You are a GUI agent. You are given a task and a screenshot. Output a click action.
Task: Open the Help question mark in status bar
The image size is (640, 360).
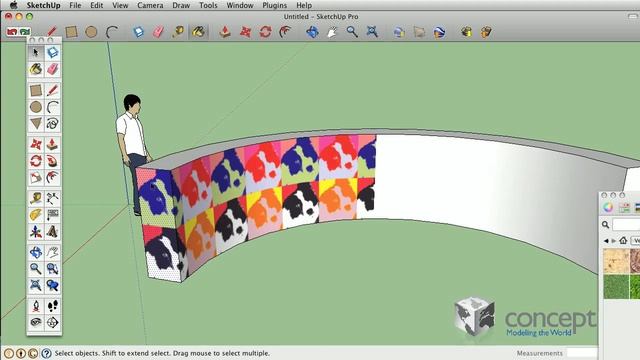coord(46,353)
